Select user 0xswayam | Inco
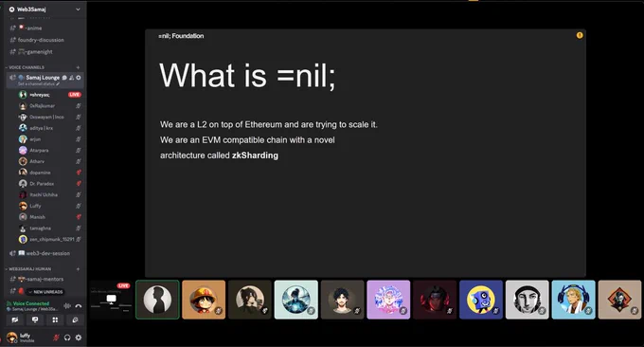The width and height of the screenshot is (644, 347). point(46,117)
